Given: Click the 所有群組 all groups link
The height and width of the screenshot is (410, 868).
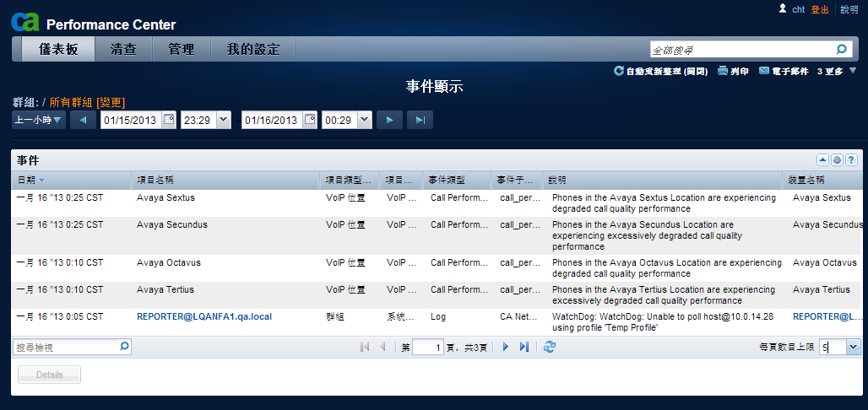Looking at the screenshot, I should 72,102.
